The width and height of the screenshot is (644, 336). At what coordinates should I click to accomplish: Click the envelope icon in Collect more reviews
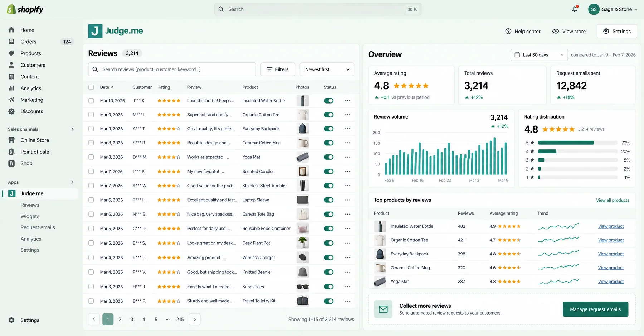pyautogui.click(x=383, y=309)
